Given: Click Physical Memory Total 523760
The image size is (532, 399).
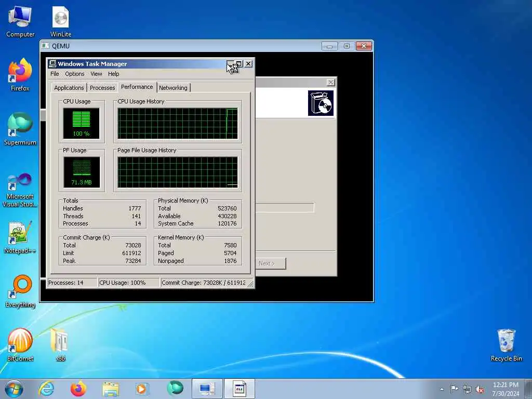Looking at the screenshot, I should coord(227,208).
